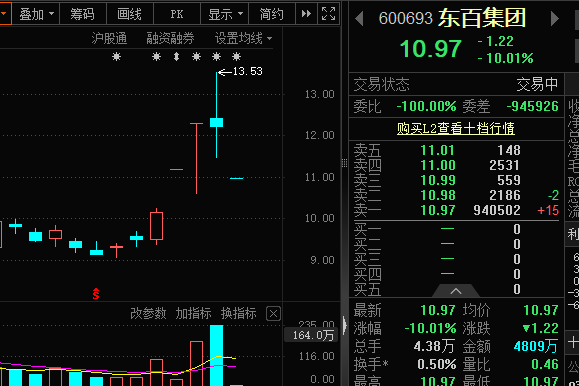
Task: Click the 筹码 toolbar button
Action: pos(82,14)
